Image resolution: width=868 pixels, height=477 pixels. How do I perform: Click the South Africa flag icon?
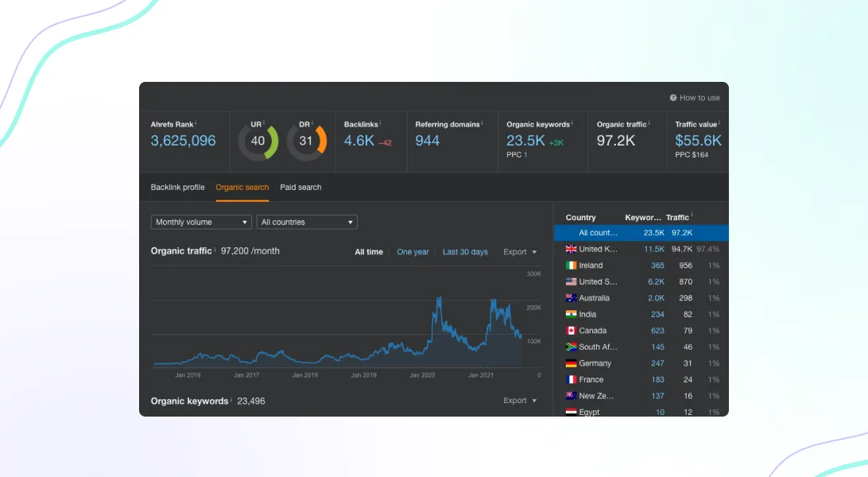pyautogui.click(x=571, y=347)
